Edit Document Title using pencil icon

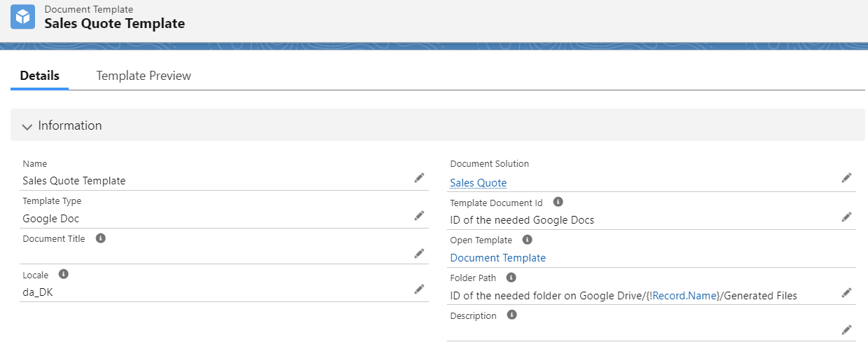[419, 253]
